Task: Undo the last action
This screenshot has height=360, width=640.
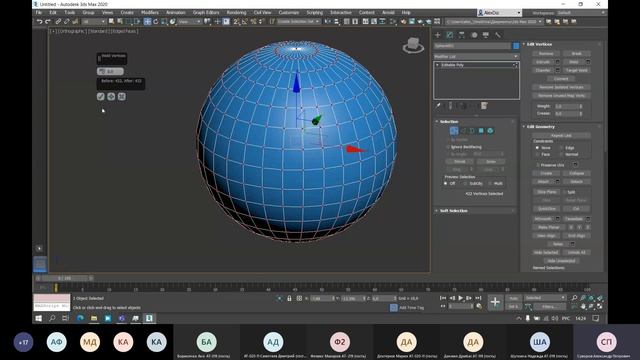Action: coord(39,21)
